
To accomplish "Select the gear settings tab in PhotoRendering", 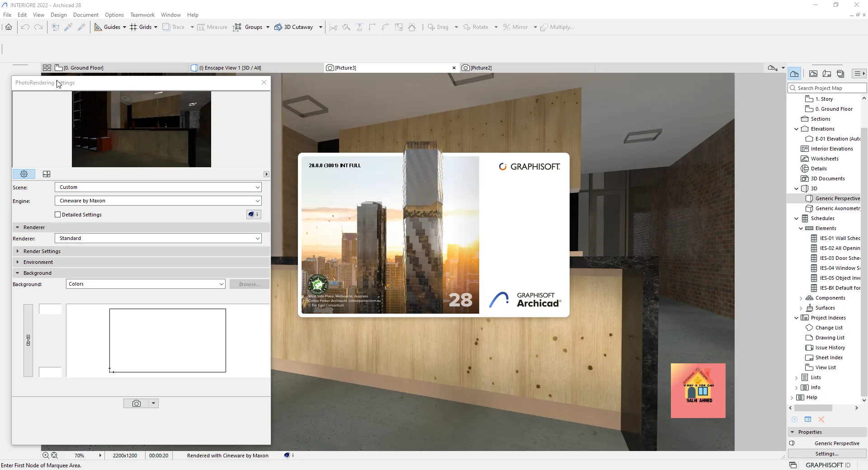I will [24, 174].
